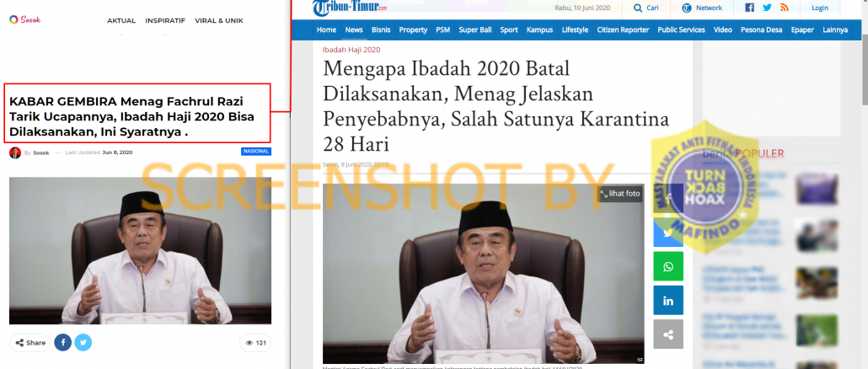The width and height of the screenshot is (868, 369).
Task: Open the RSS feed icon
Action: (x=785, y=8)
